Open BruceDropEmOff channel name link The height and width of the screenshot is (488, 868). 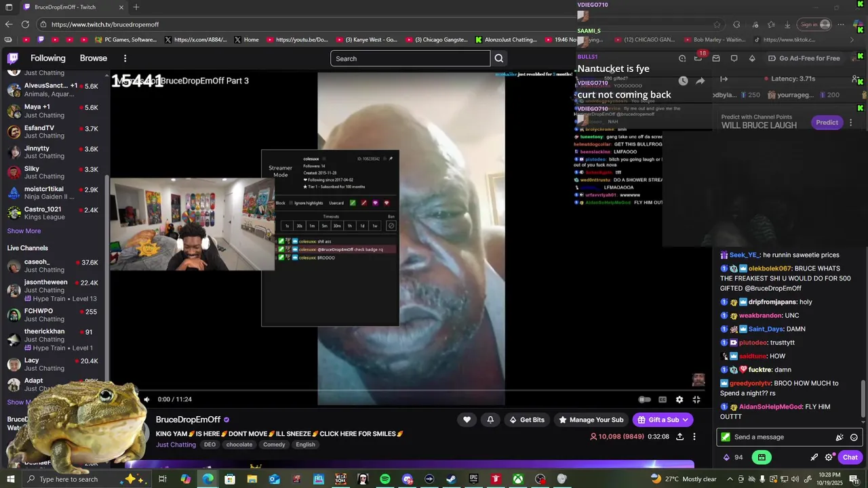[x=188, y=420]
